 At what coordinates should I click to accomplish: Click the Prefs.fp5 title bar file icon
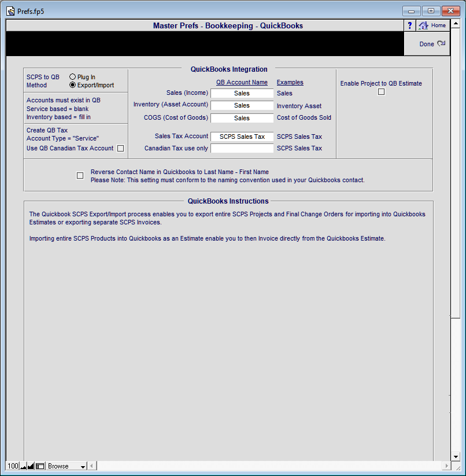[10, 11]
